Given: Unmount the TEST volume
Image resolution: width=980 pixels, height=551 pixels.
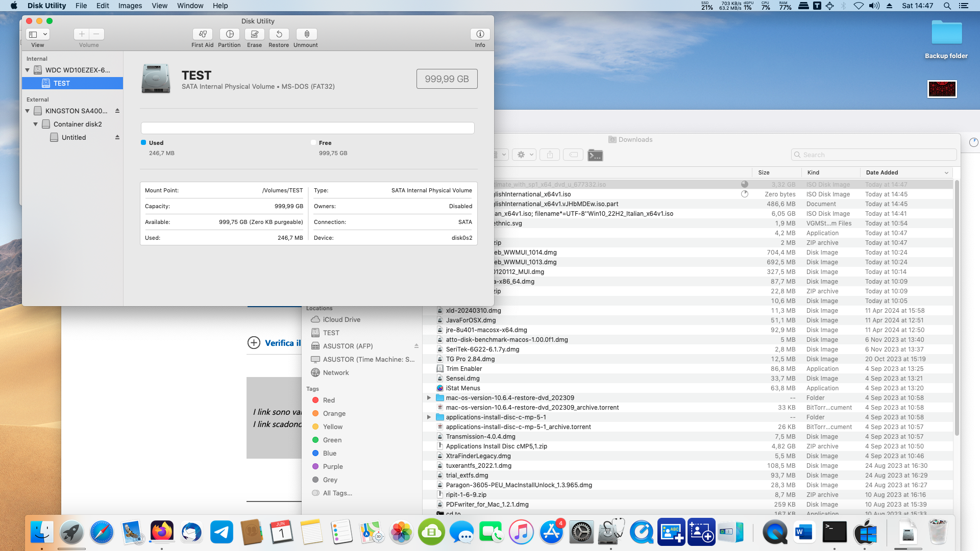Looking at the screenshot, I should pyautogui.click(x=306, y=34).
